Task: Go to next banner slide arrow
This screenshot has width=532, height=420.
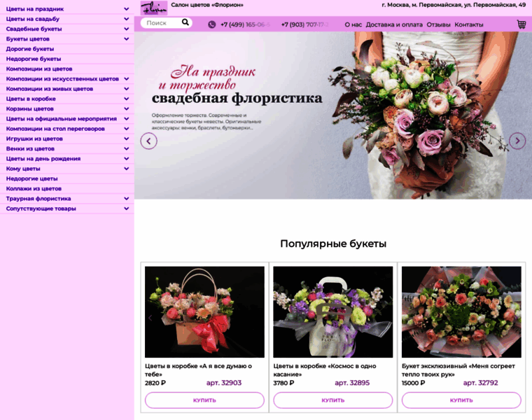Action: point(517,141)
